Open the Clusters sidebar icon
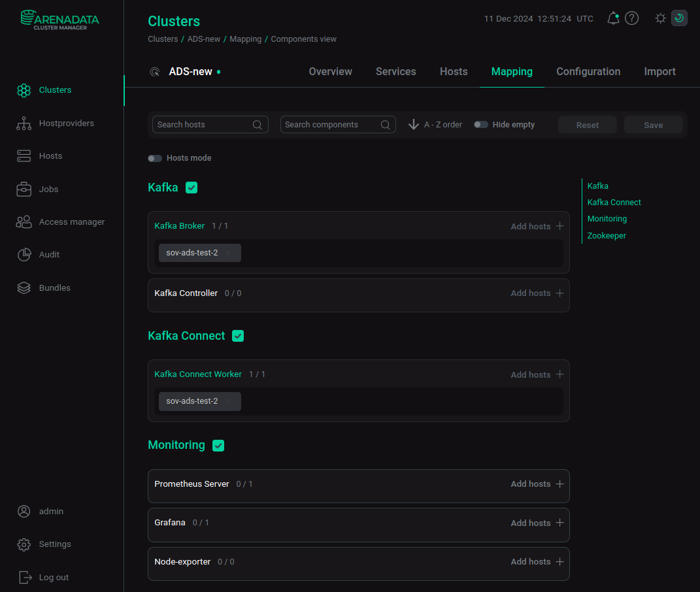Screen dimensions: 700x592 (24, 90)
